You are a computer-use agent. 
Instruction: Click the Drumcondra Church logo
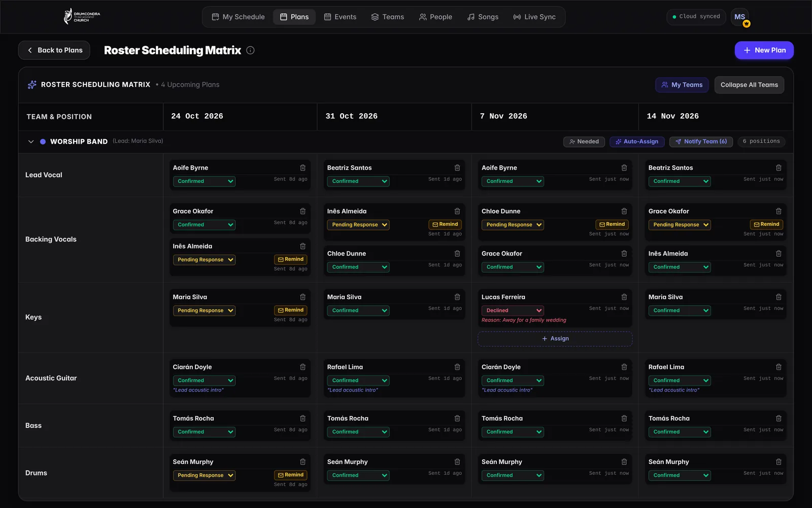(82, 16)
